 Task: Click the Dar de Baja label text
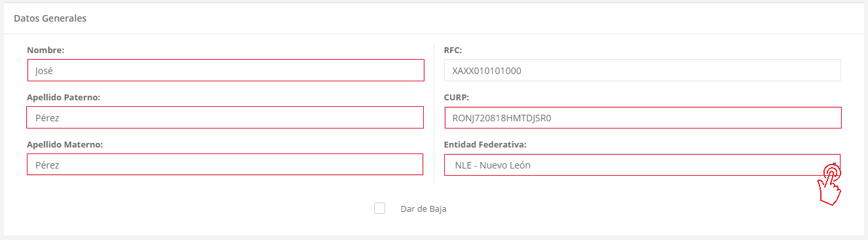point(423,209)
